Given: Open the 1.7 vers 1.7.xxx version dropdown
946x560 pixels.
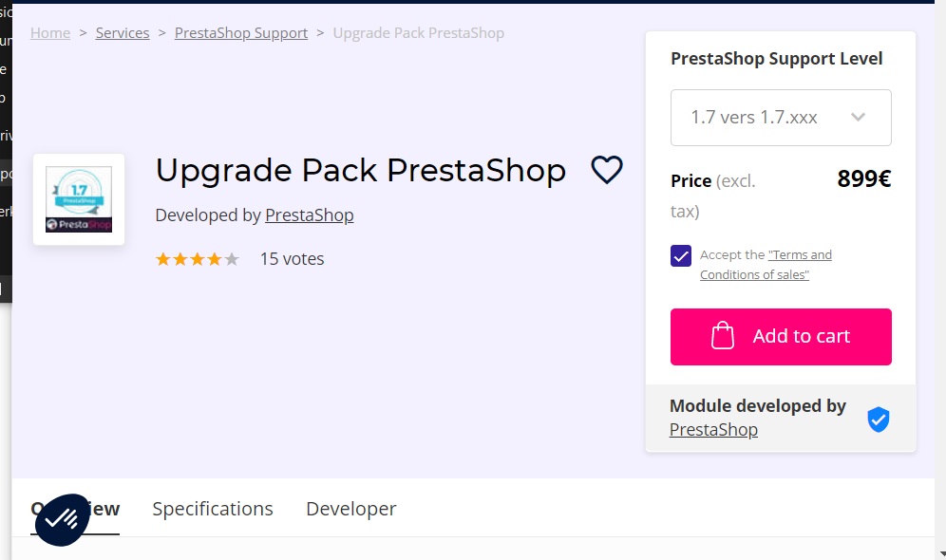Looking at the screenshot, I should (780, 117).
